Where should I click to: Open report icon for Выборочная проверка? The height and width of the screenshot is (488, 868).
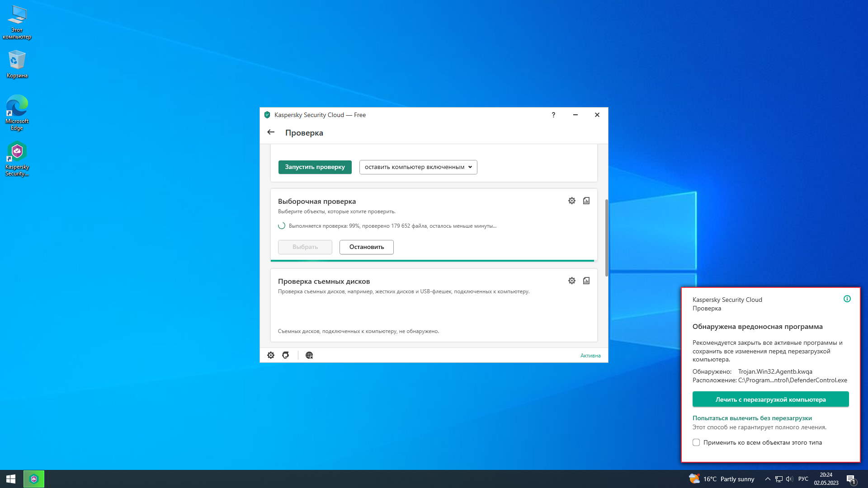point(586,201)
